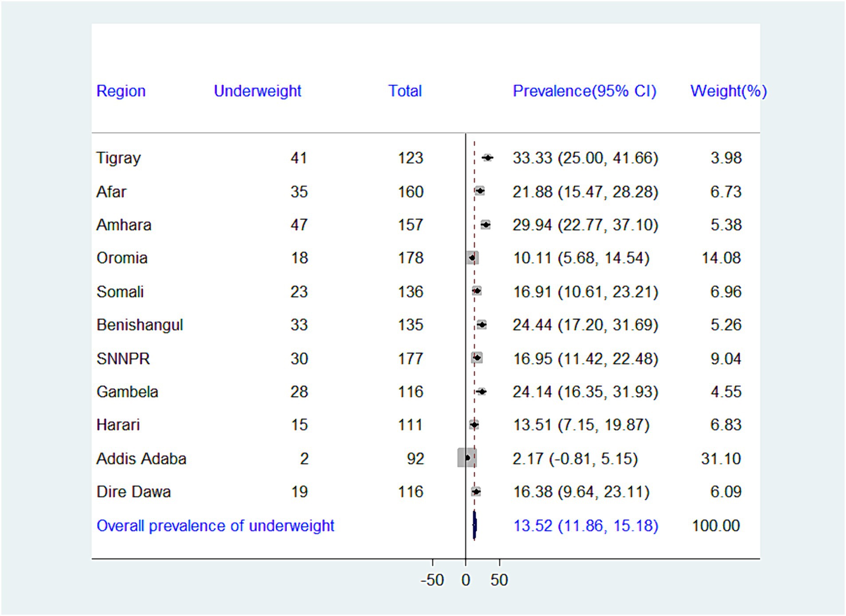Click the Total column header
The image size is (846, 616).
click(405, 91)
